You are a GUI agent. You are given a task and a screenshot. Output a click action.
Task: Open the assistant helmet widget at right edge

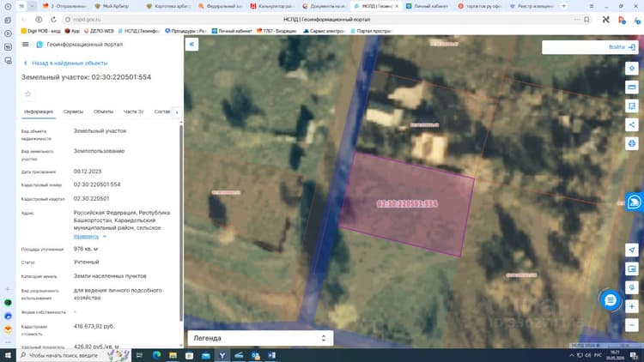pos(635,202)
